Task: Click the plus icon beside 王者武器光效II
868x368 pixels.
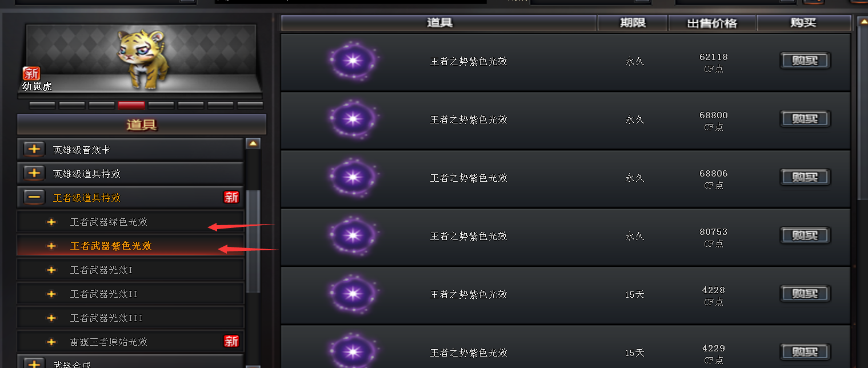Action: pyautogui.click(x=51, y=294)
